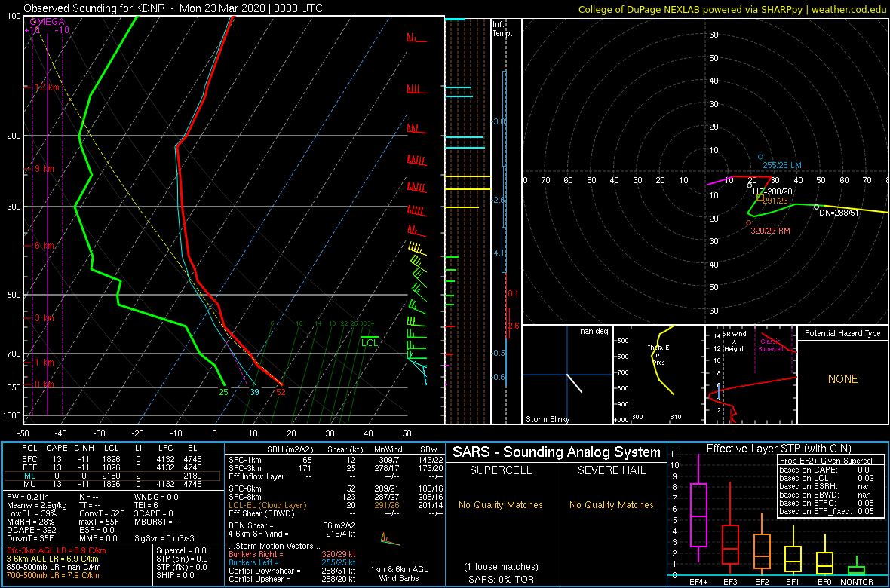The width and height of the screenshot is (890, 588).
Task: Click the '255/25 LM' hodograph label
Action: 781,164
